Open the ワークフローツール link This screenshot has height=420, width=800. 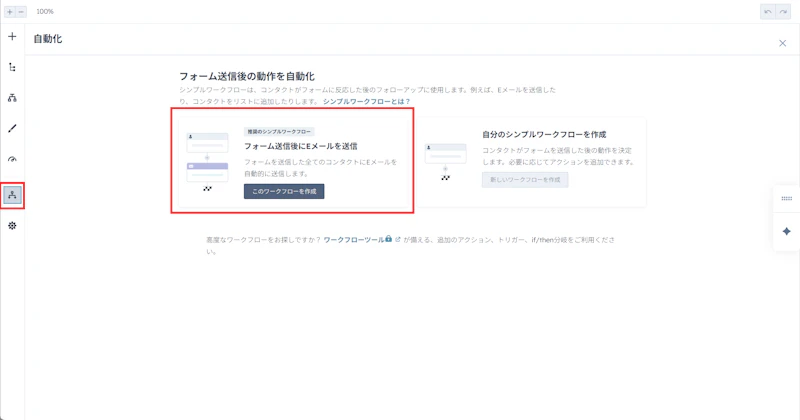pos(354,239)
